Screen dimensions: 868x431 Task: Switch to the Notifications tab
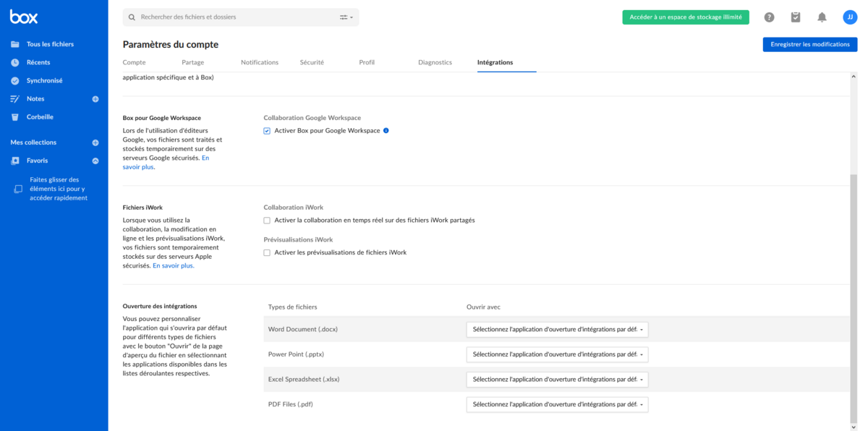click(x=260, y=63)
